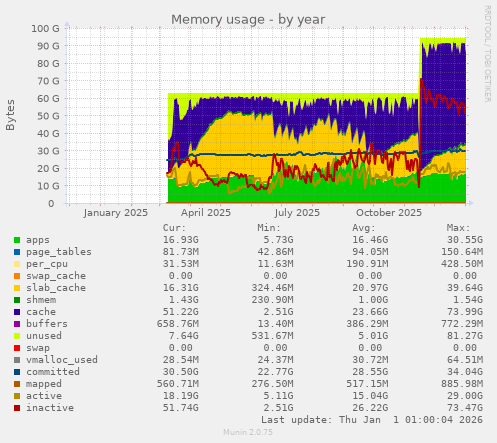Click the unused max value 81.27G
Viewport: 497px width, 443px height.
pyautogui.click(x=465, y=336)
